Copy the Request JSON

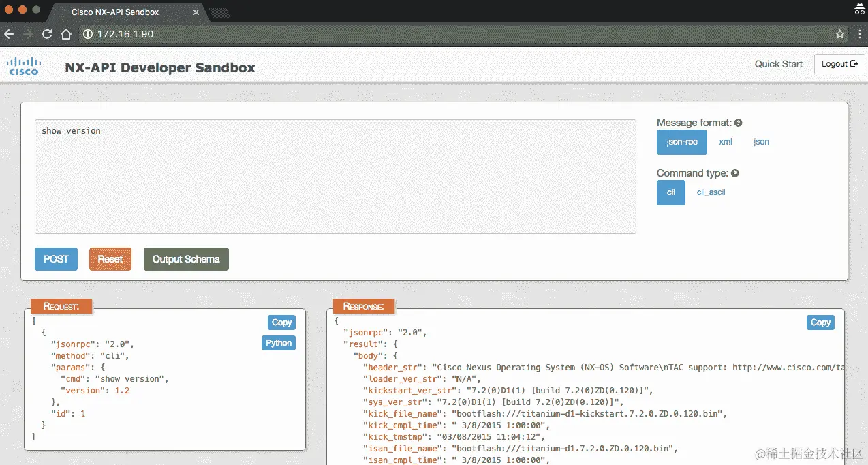coord(281,322)
